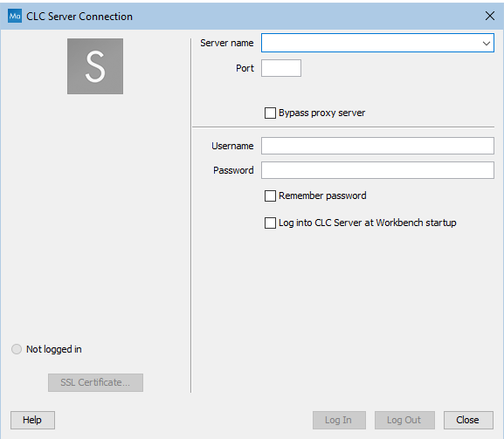Click the CLC Server Connection title text
Image resolution: width=504 pixels, height=439 pixels.
79,17
